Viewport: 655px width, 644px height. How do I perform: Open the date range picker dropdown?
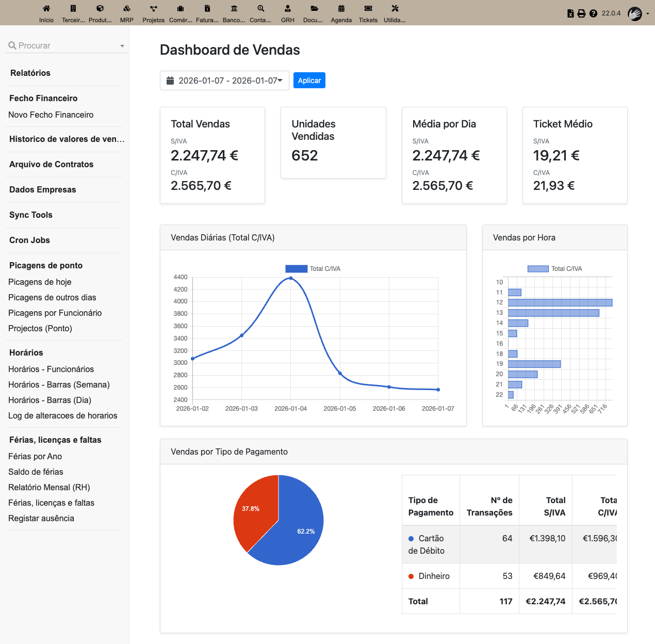[224, 81]
